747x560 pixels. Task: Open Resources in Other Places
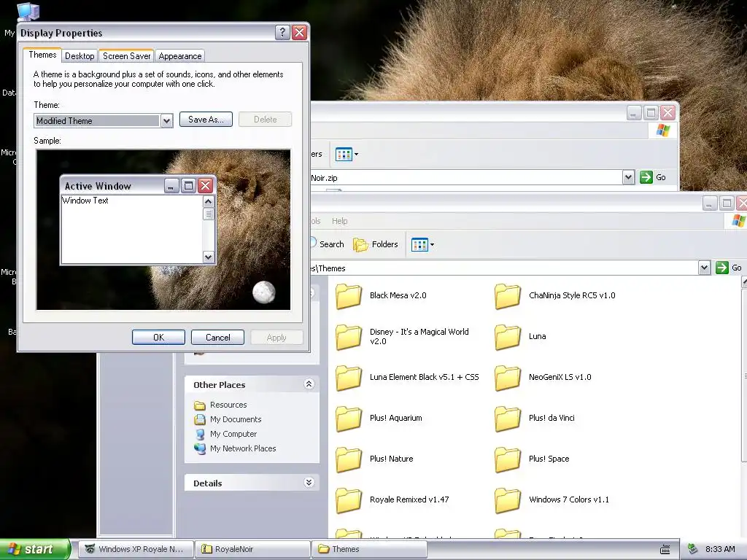(x=228, y=405)
